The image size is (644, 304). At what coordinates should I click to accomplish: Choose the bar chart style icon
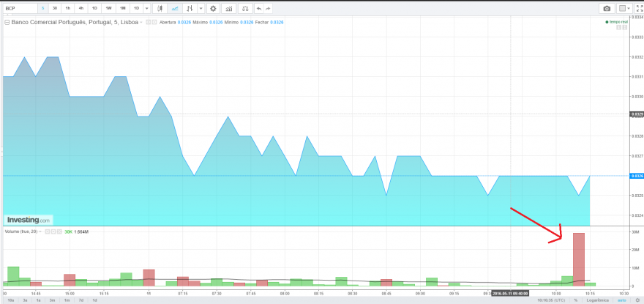click(190, 8)
